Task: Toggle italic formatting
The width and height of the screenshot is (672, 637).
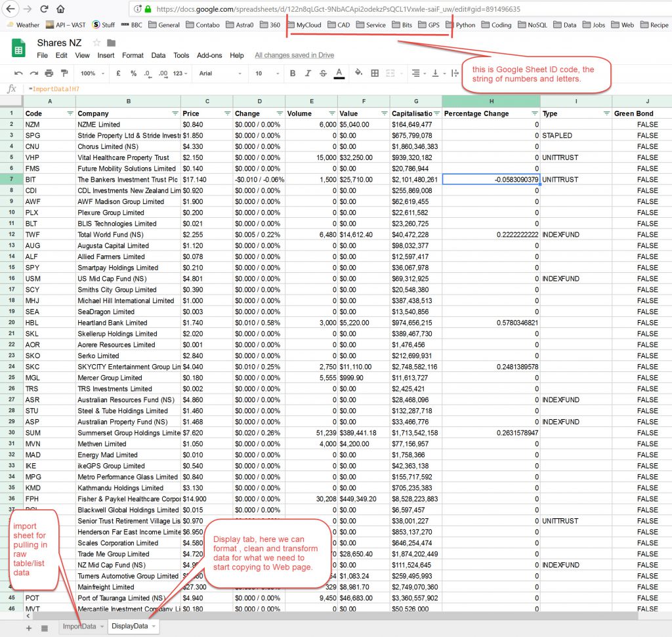Action: pos(308,73)
